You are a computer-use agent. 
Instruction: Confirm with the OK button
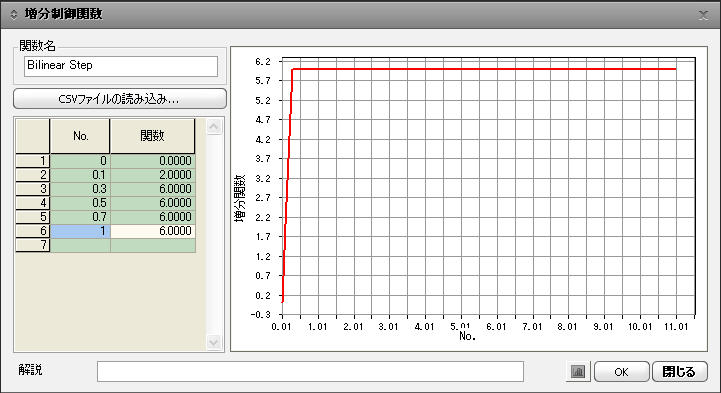(x=622, y=371)
